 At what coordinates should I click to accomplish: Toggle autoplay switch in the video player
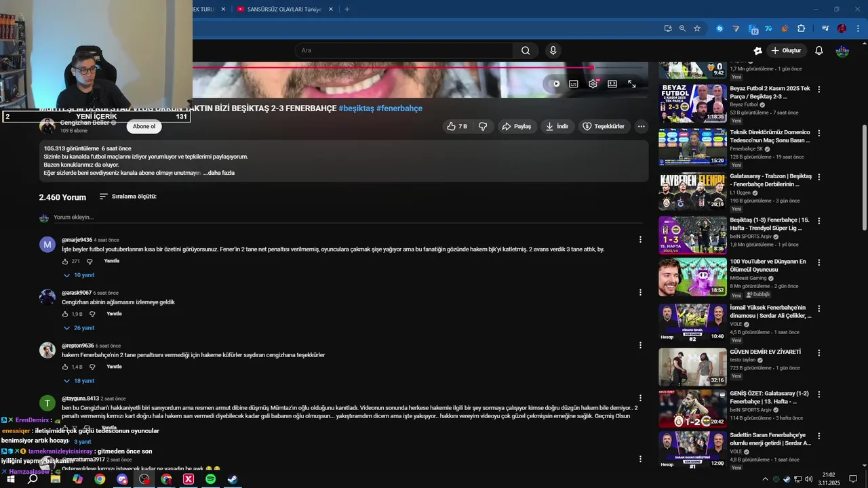pyautogui.click(x=555, y=84)
